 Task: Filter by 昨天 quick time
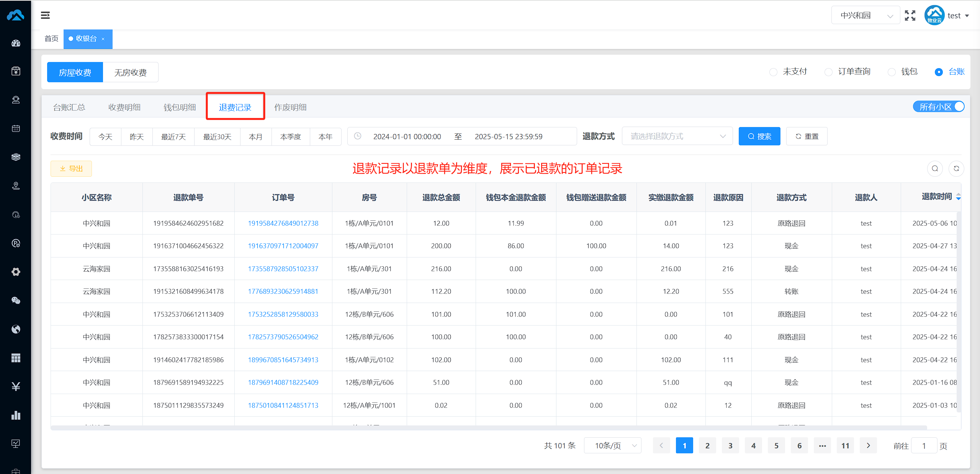137,137
